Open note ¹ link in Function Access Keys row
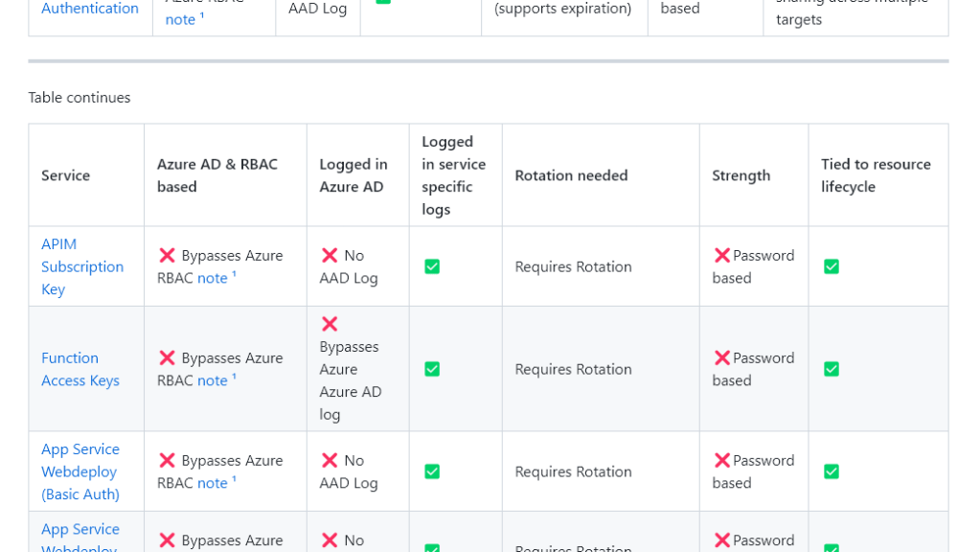The height and width of the screenshot is (552, 980). click(217, 380)
